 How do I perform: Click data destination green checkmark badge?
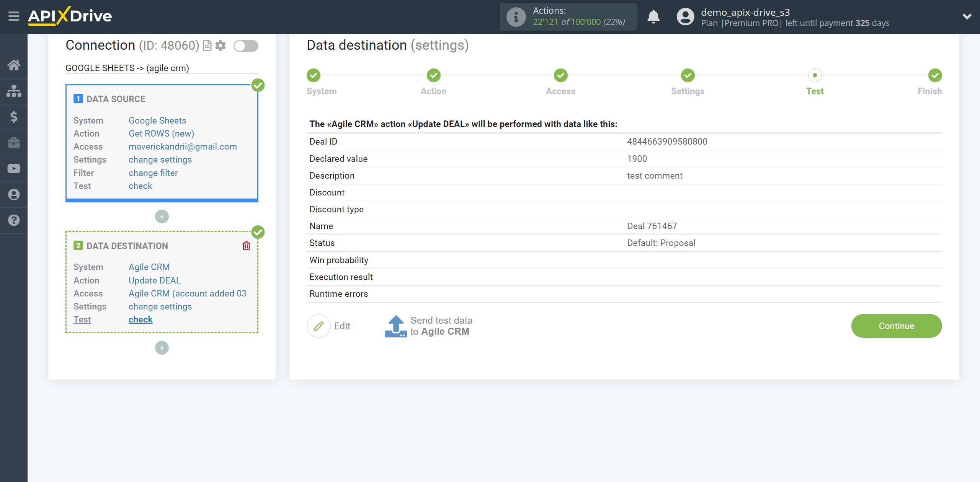(258, 232)
